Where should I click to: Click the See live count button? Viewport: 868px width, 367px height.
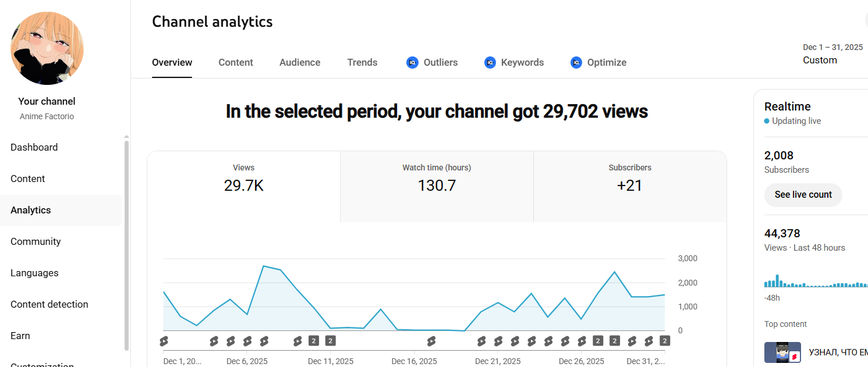[x=803, y=195]
